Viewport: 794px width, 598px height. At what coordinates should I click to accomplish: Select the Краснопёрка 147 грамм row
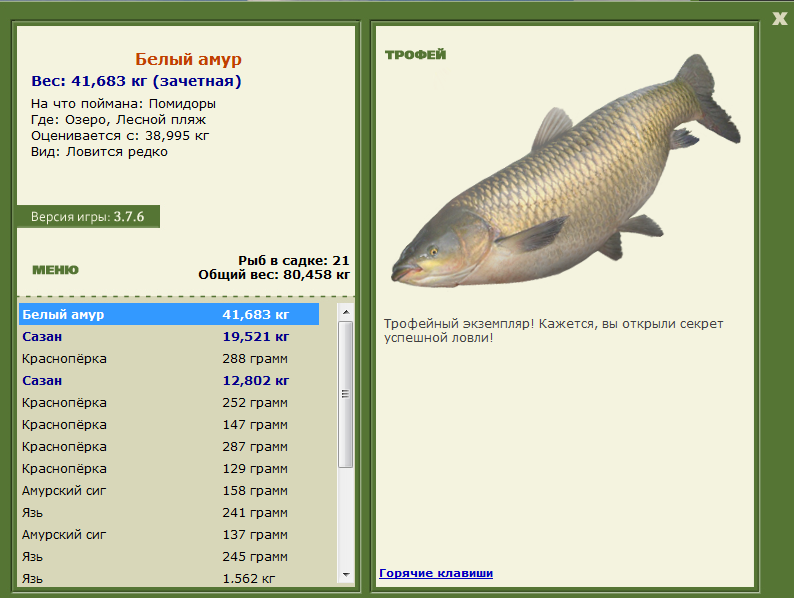(x=169, y=425)
